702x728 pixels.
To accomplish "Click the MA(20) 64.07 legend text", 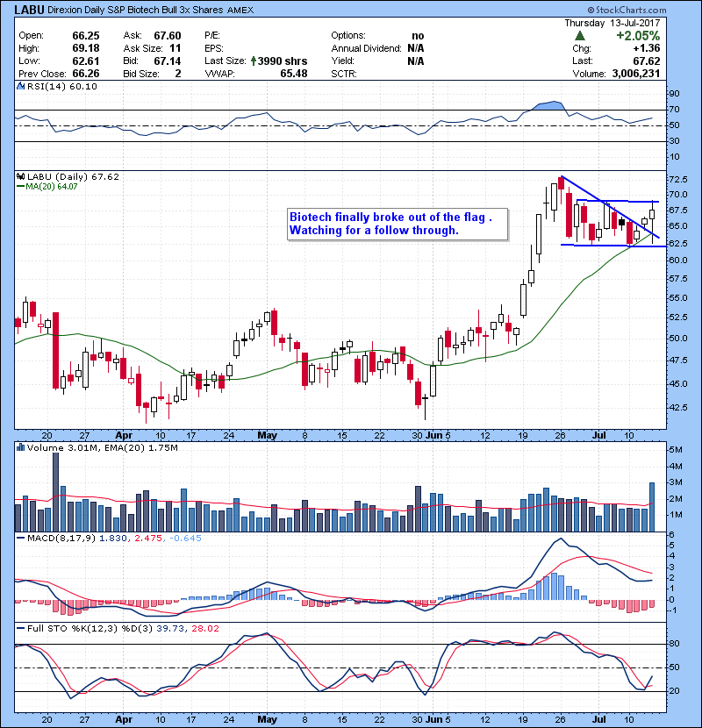I will tap(52, 187).
